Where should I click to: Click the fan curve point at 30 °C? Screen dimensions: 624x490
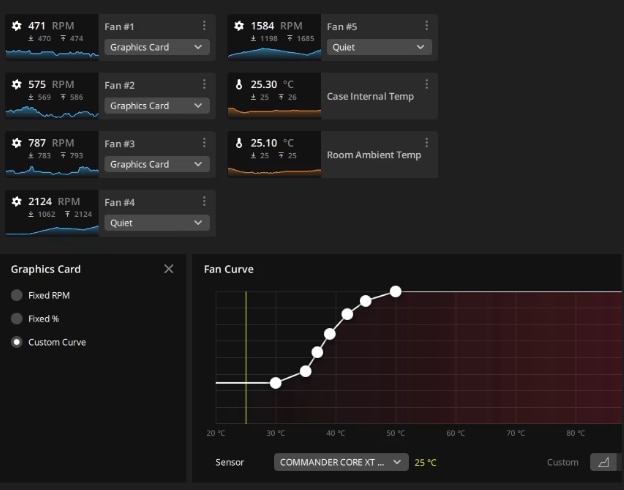click(x=276, y=382)
